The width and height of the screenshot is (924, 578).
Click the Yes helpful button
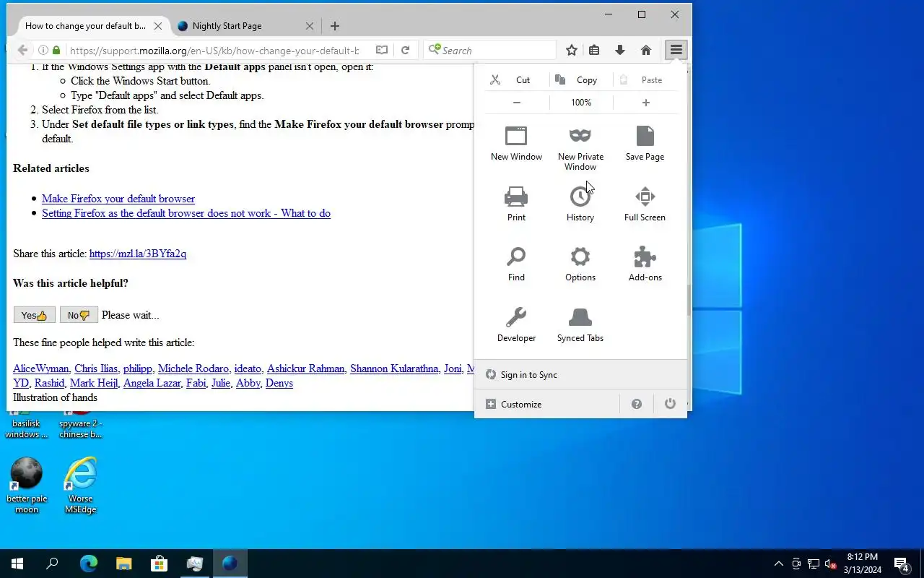tap(34, 315)
